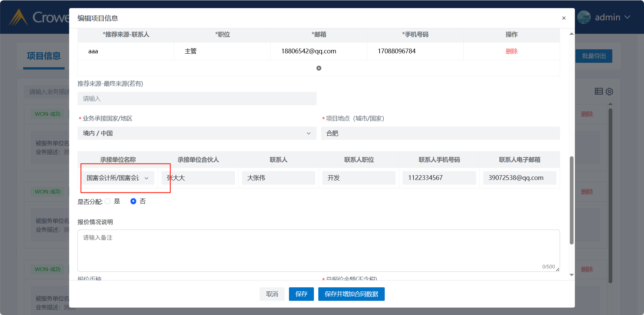The image size is (644, 315).
Task: Select 否 for 是否分配
Action: pyautogui.click(x=134, y=201)
